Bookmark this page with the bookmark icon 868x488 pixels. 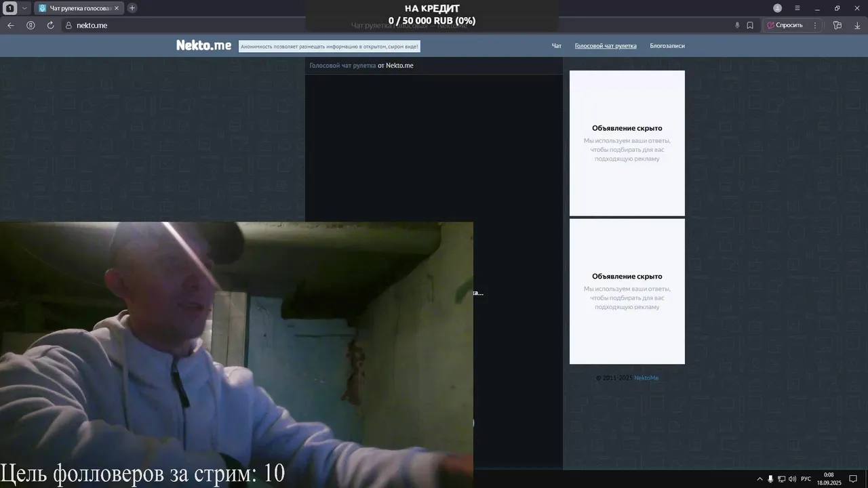(x=750, y=25)
